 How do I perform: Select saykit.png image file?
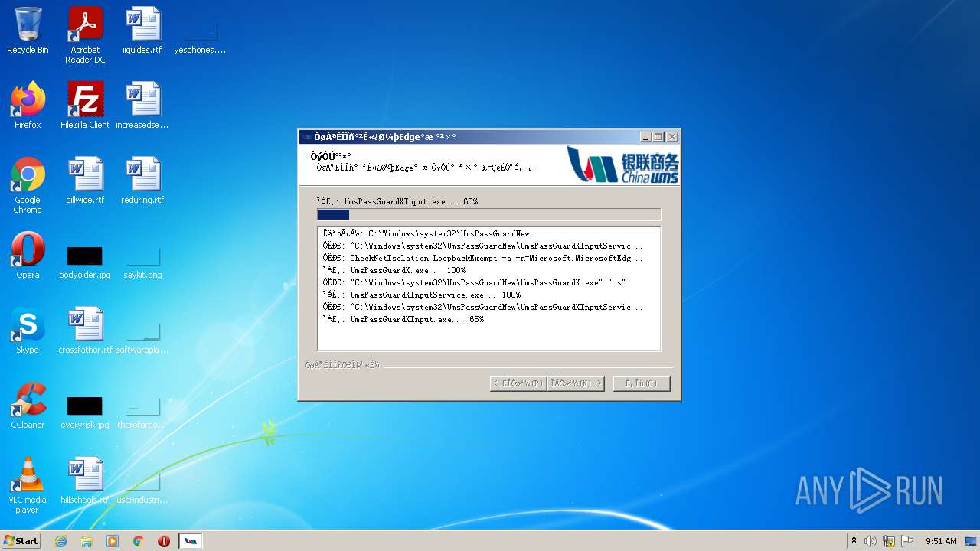[142, 262]
